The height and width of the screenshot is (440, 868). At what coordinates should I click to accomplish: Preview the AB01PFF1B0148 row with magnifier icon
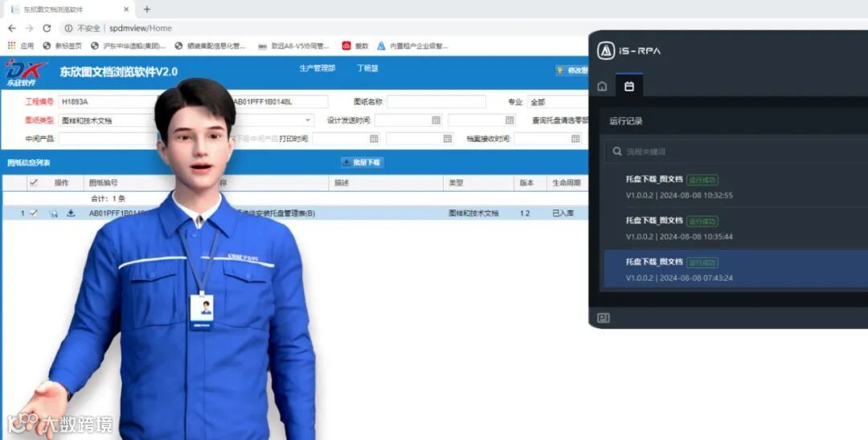[53, 214]
